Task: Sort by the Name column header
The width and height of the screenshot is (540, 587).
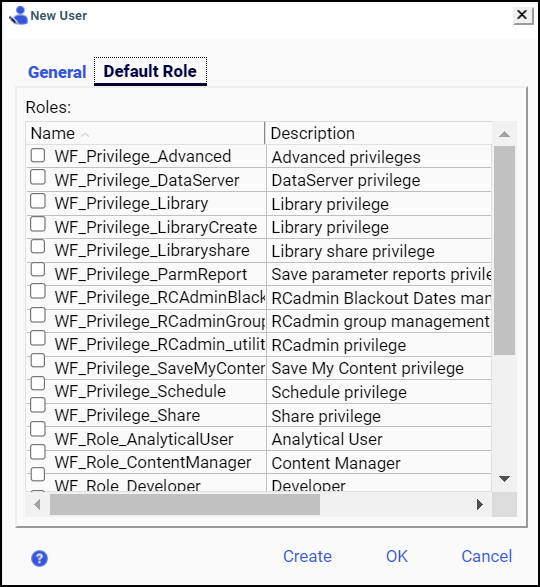Action: tap(145, 133)
